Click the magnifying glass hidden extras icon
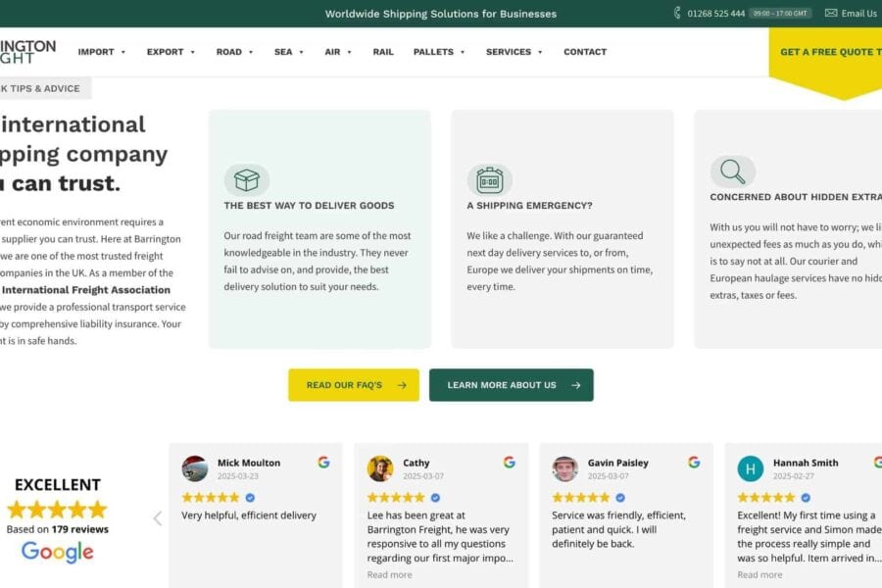 732,171
